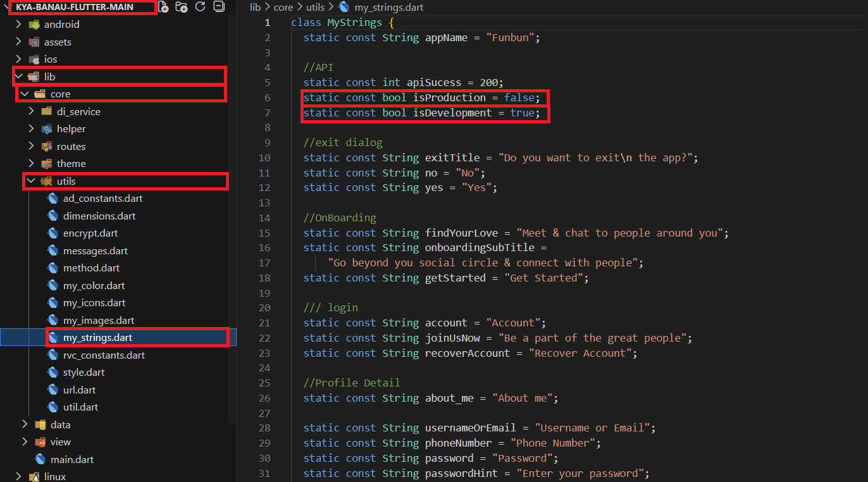The width and height of the screenshot is (868, 482).
Task: Click the android folder icon
Action: (34, 25)
